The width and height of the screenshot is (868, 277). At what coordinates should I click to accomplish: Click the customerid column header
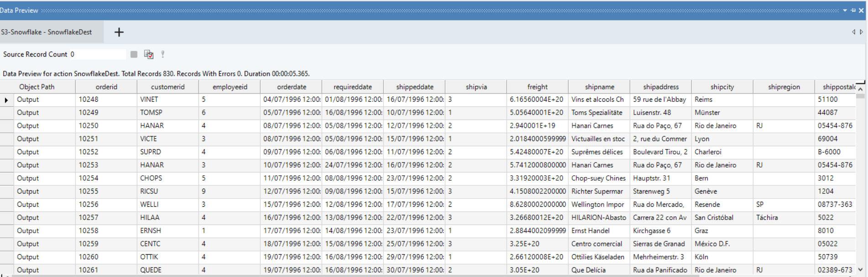(x=167, y=87)
